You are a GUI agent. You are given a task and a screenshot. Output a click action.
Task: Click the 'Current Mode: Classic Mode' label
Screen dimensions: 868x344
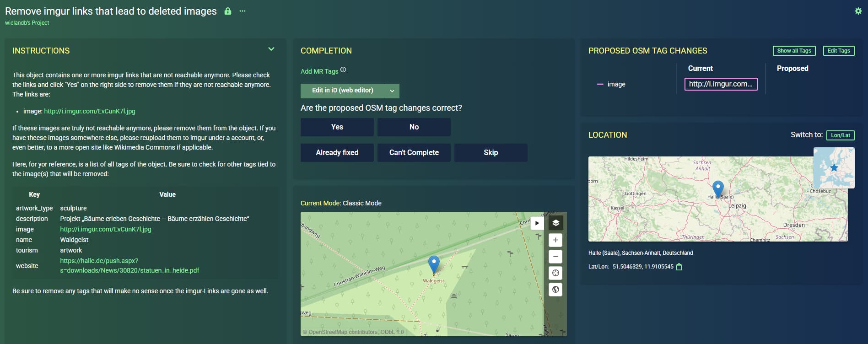click(341, 203)
